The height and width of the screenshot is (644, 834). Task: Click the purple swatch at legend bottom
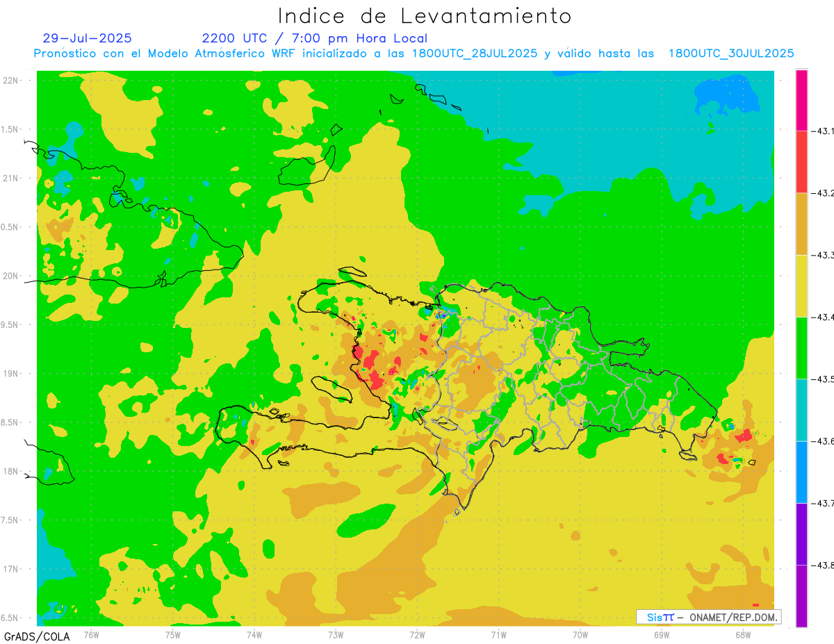pyautogui.click(x=801, y=595)
